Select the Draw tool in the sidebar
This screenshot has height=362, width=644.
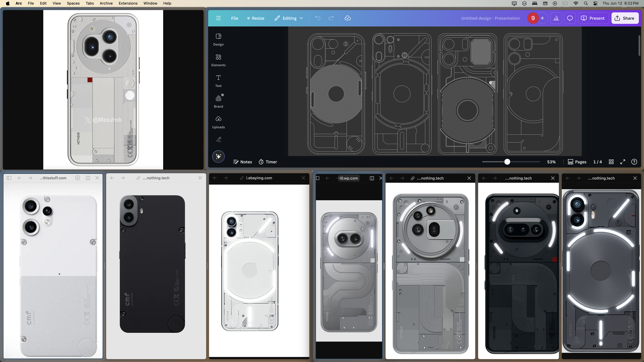(x=218, y=139)
